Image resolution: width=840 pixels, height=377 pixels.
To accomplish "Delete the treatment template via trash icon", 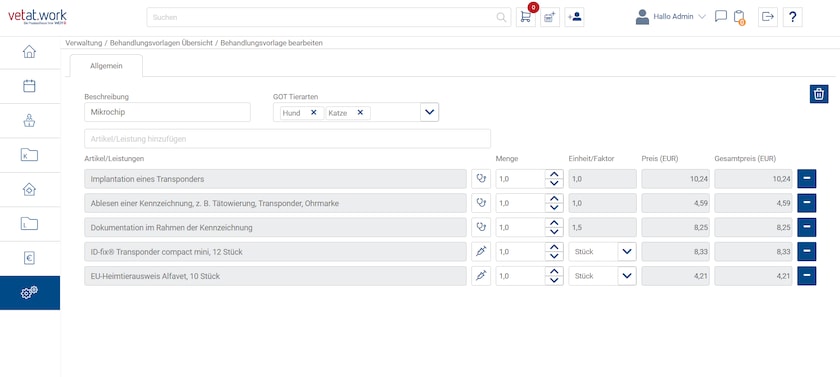I will (819, 94).
